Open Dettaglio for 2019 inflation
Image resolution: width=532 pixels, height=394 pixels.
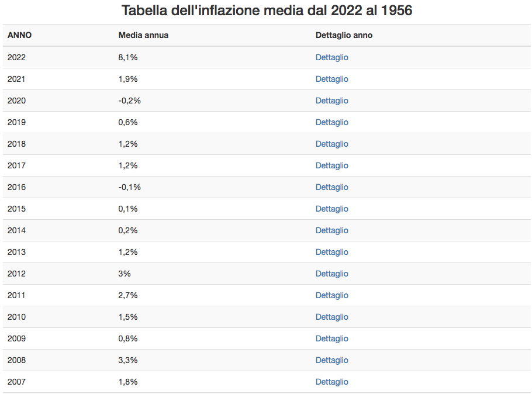pyautogui.click(x=332, y=122)
